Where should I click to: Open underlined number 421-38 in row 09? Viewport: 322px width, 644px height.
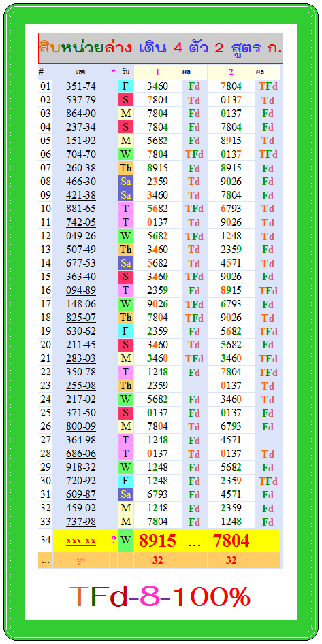coord(81,194)
